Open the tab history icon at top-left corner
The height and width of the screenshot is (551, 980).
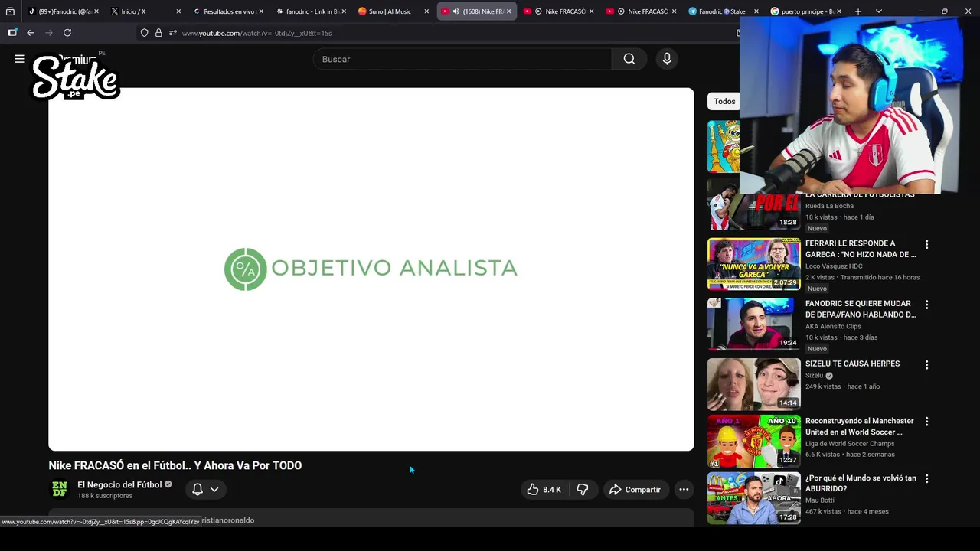[x=10, y=11]
